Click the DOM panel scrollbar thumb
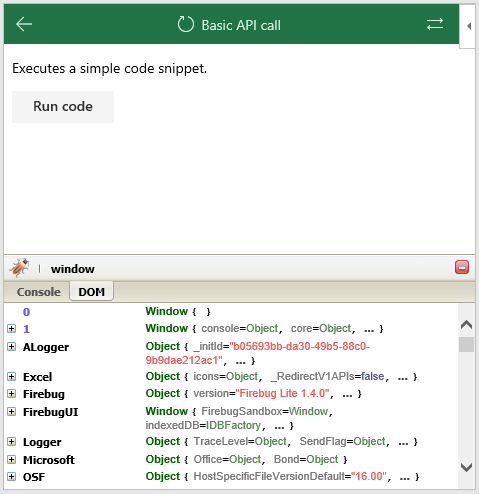 pos(466,344)
